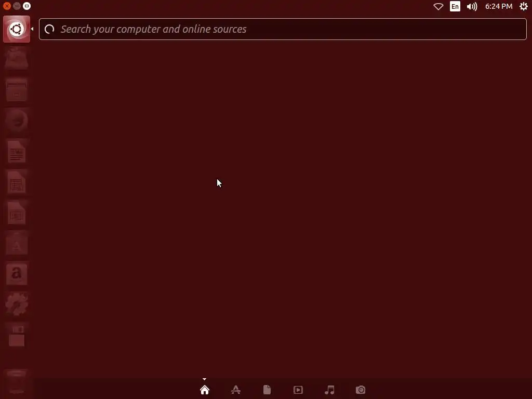Open the sound volume indicator
This screenshot has width=532, height=399.
(x=472, y=6)
